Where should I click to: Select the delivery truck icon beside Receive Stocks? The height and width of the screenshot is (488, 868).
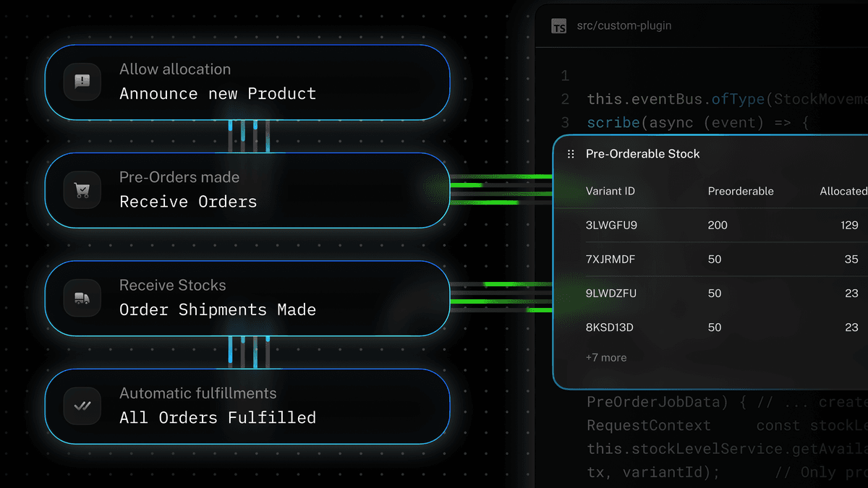coord(82,298)
